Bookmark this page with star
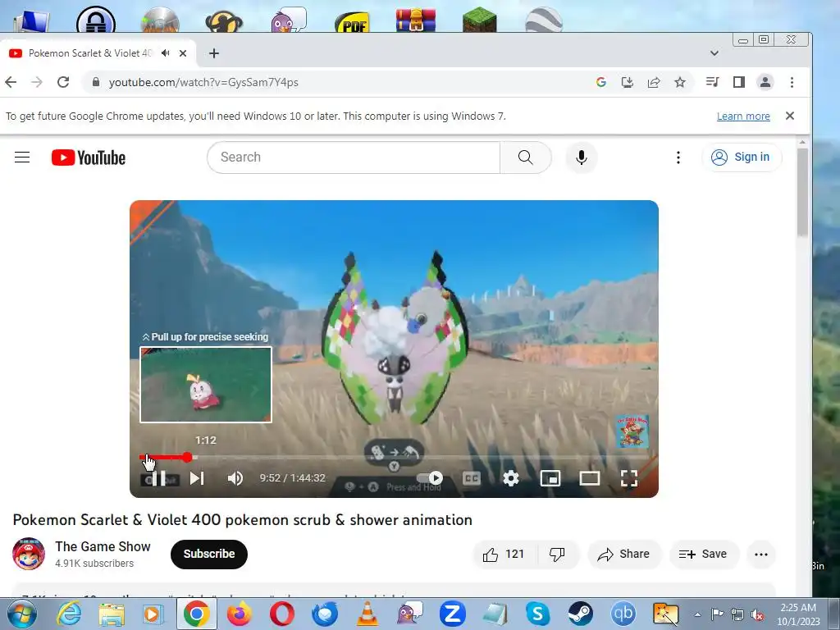The height and width of the screenshot is (630, 840). pyautogui.click(x=680, y=82)
